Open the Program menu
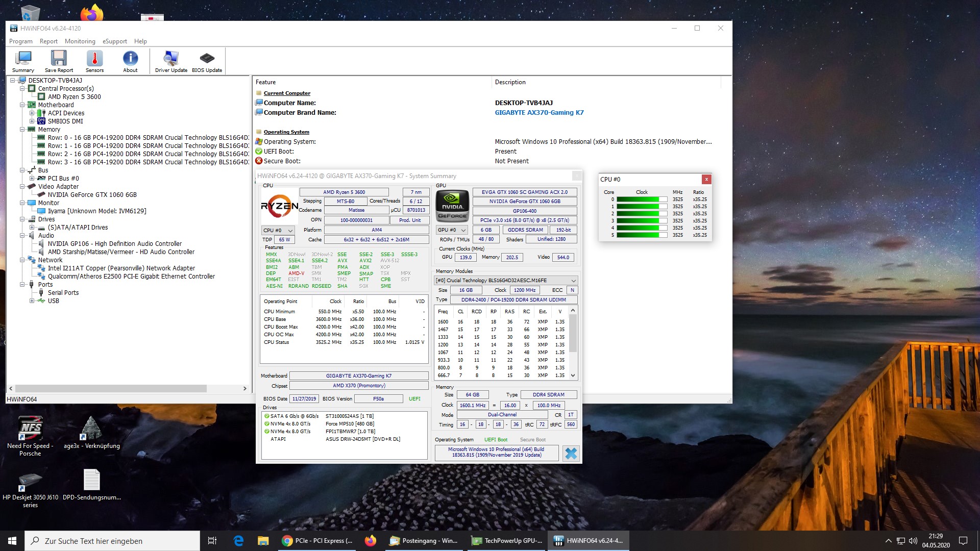The image size is (980, 551). tap(20, 41)
